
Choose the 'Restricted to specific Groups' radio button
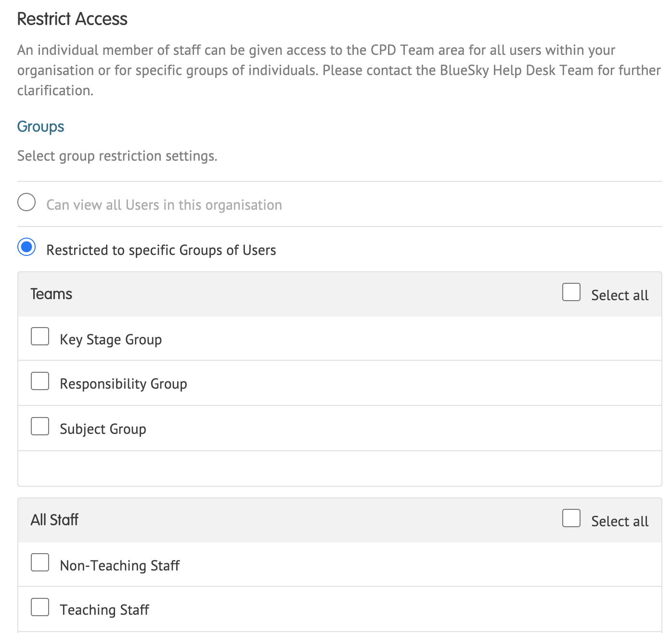point(26,247)
